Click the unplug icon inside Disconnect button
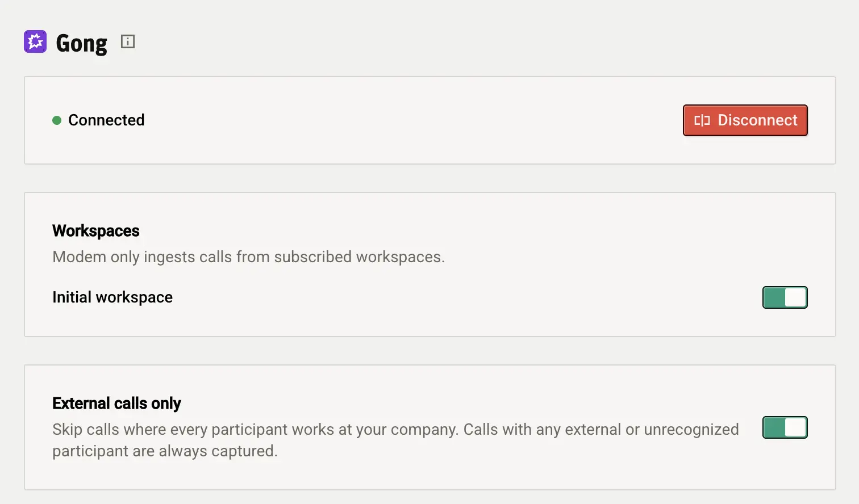 [x=702, y=120]
